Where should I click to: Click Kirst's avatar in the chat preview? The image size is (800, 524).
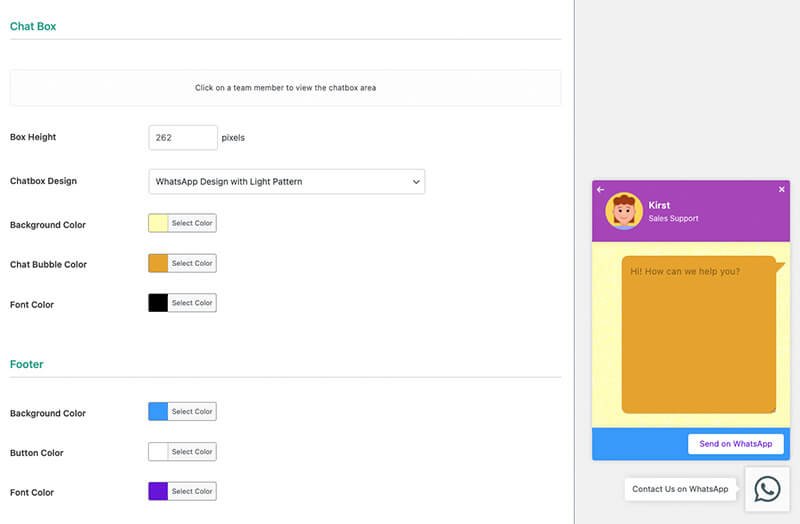click(x=623, y=211)
